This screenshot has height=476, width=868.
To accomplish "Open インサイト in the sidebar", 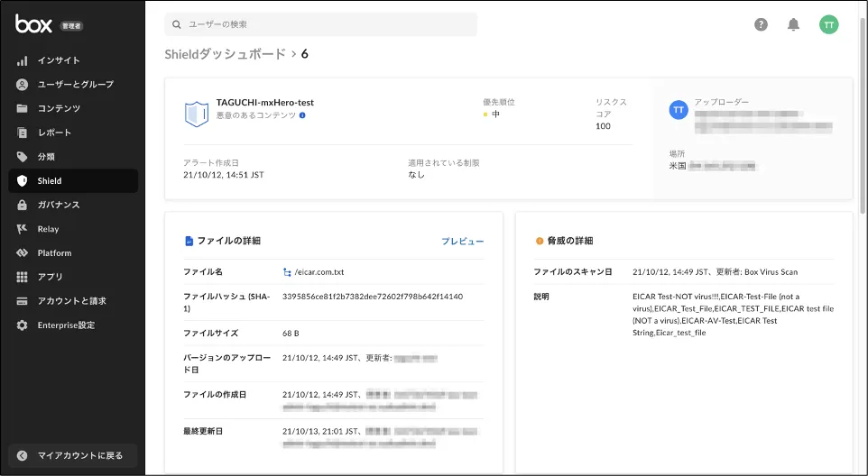I will [x=59, y=60].
